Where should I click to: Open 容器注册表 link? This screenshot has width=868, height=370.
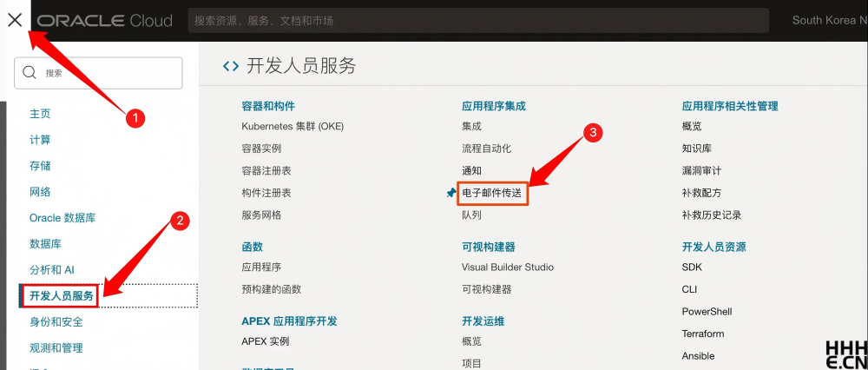click(x=266, y=170)
